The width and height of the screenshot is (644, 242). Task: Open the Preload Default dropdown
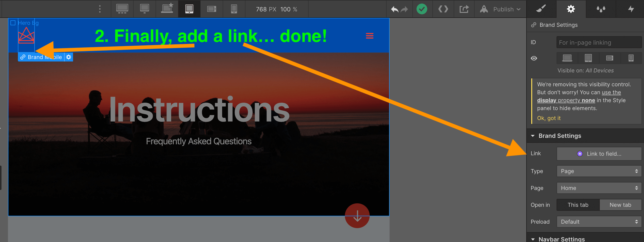point(599,221)
